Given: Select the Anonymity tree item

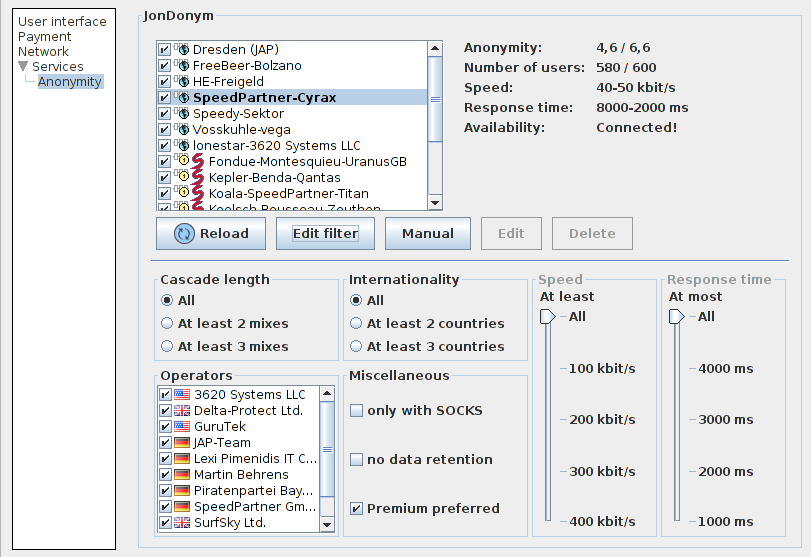Looking at the screenshot, I should coord(70,82).
